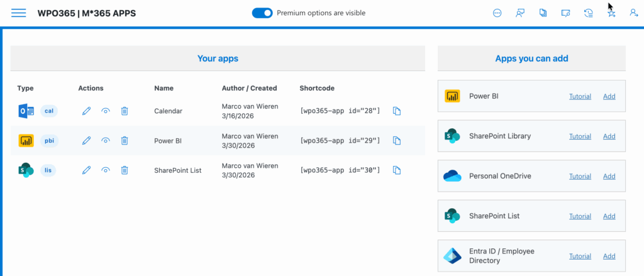Click the 'pbi' type badge

[49, 140]
